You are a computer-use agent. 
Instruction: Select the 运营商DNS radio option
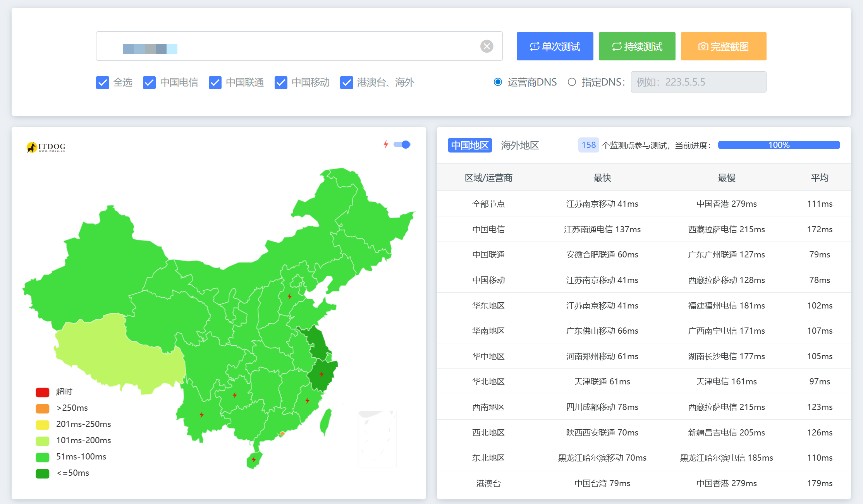(x=498, y=82)
